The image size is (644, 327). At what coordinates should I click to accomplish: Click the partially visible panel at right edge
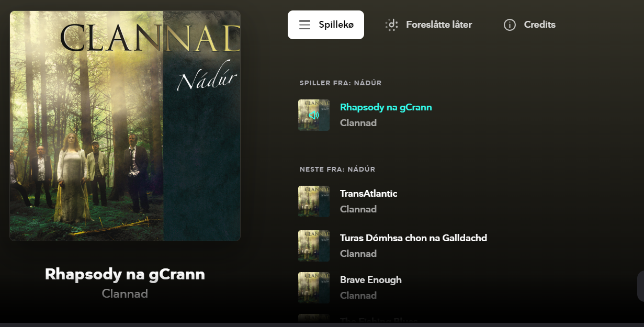(x=640, y=286)
